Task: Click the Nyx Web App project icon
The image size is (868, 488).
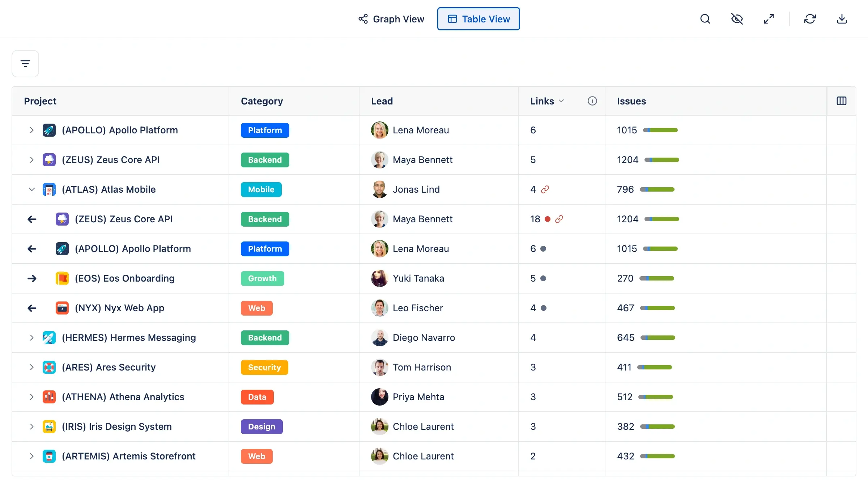Action: coord(62,308)
